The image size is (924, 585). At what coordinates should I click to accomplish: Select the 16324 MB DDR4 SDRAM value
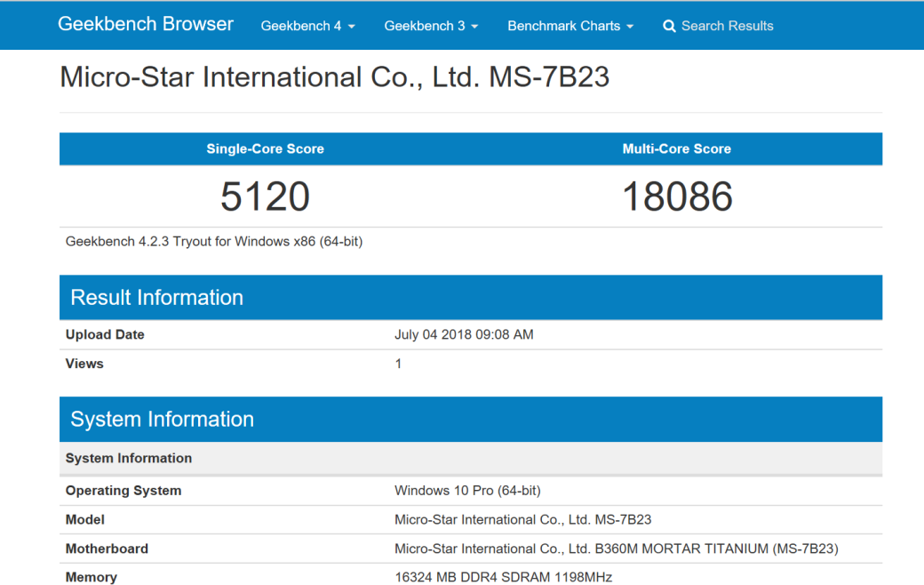(x=503, y=577)
